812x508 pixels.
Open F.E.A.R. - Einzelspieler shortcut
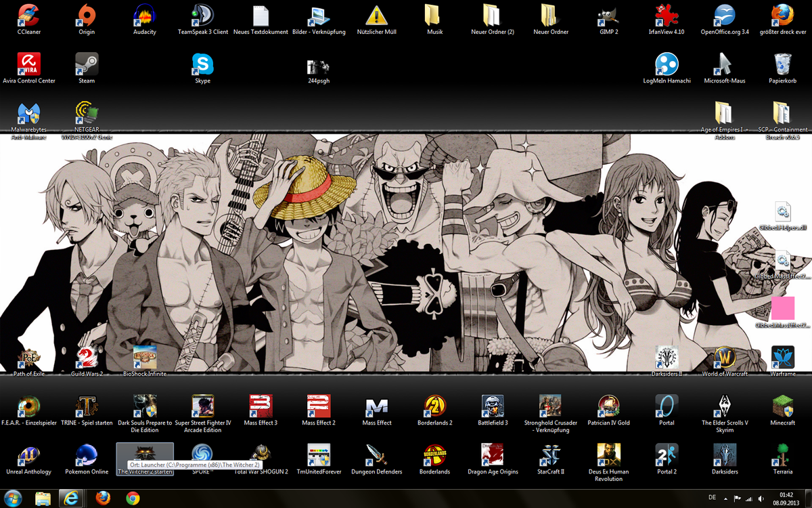(28, 406)
